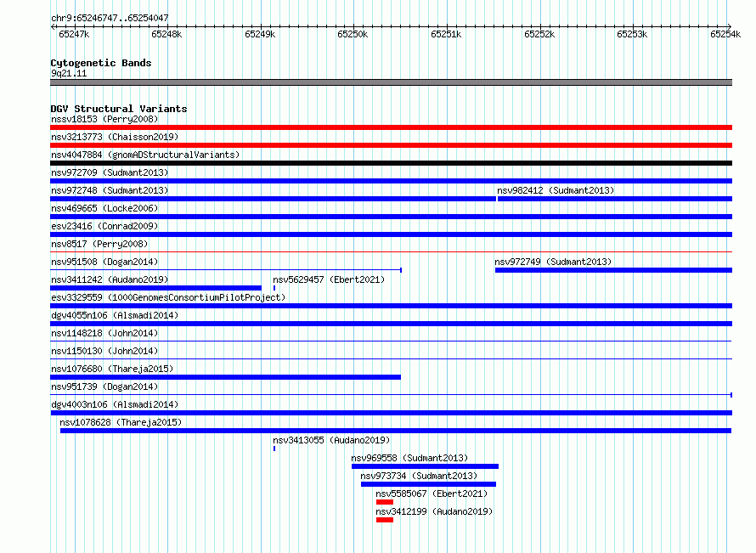Select nsv3413055 (Audano2019) label
This screenshot has width=756, height=553.
331,440
